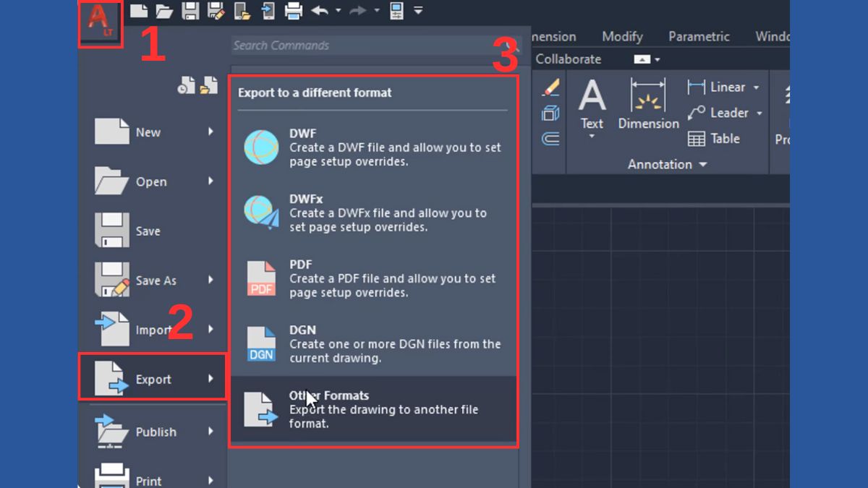Screen dimensions: 868x488
Task: Choose Open in the application menu
Action: click(153, 181)
